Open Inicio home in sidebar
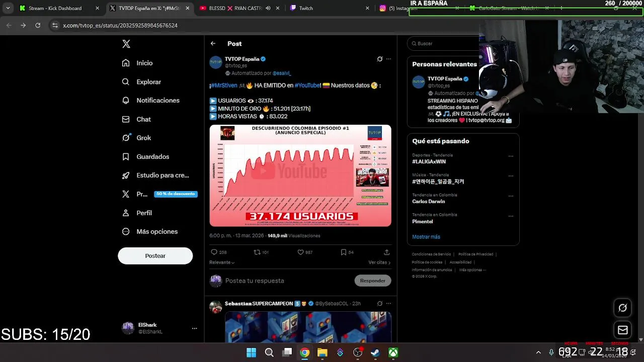This screenshot has height=362, width=644. pos(137,63)
